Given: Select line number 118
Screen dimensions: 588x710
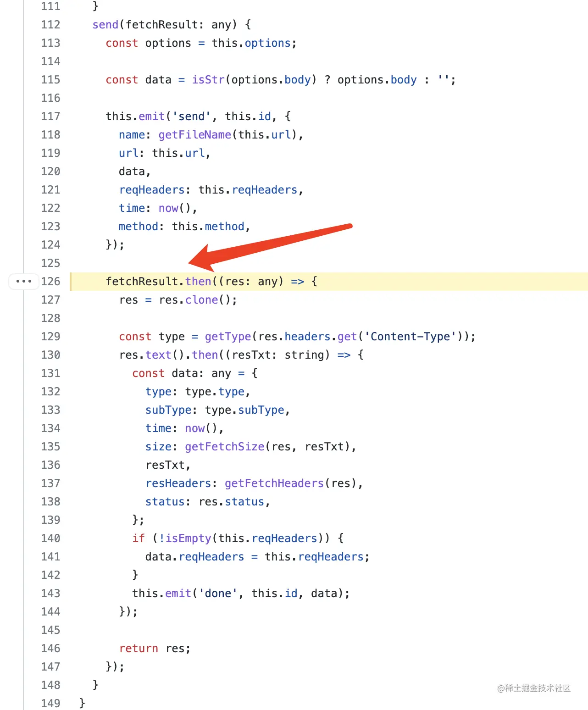Looking at the screenshot, I should pyautogui.click(x=50, y=134).
